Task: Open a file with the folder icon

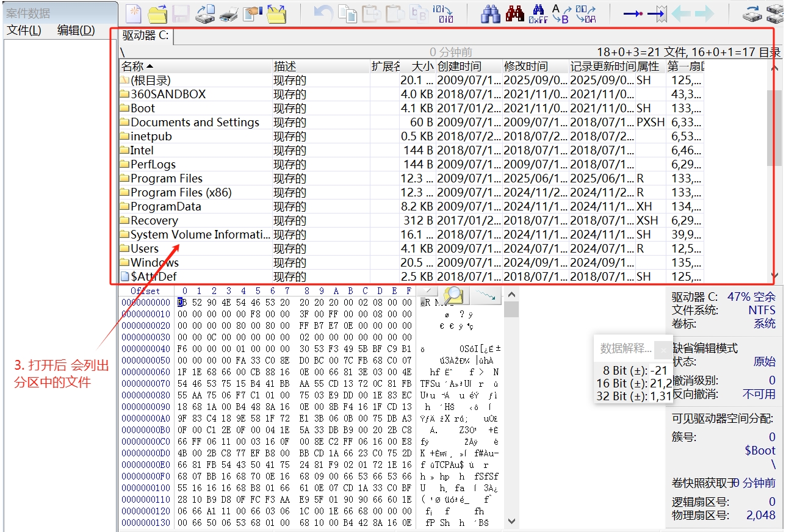Action: (158, 13)
